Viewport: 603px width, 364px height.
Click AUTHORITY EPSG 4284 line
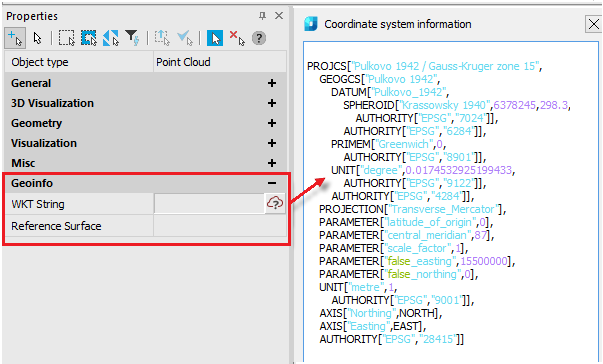(x=403, y=196)
